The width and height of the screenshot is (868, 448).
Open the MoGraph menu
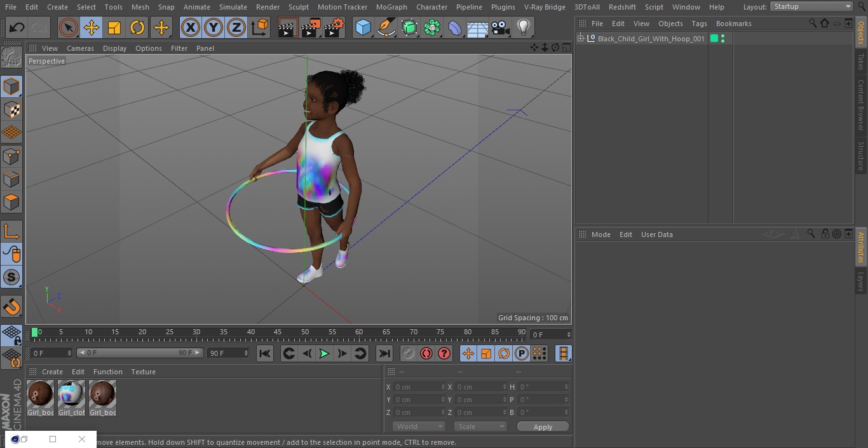pyautogui.click(x=391, y=7)
